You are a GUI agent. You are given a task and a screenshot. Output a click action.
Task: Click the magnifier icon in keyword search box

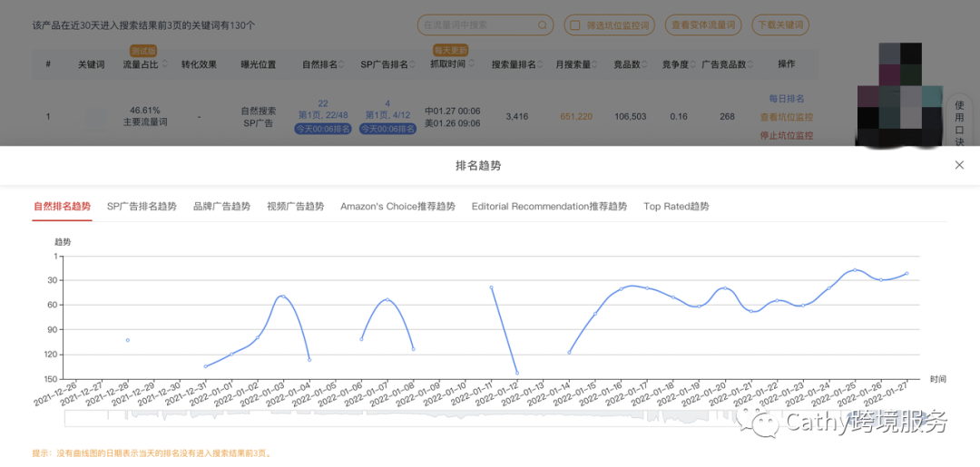(543, 25)
